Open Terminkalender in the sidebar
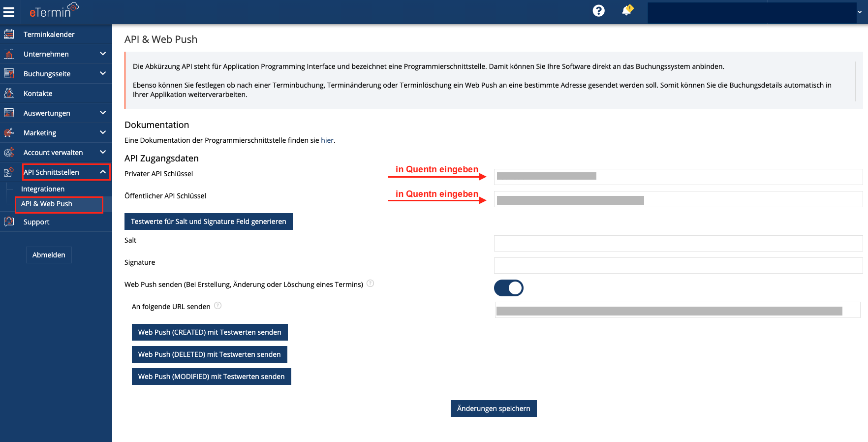Image resolution: width=868 pixels, height=442 pixels. click(56, 34)
